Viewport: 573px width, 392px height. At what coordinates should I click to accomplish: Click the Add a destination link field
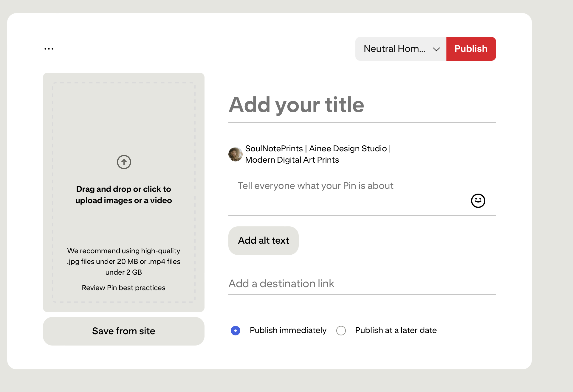[x=362, y=284]
